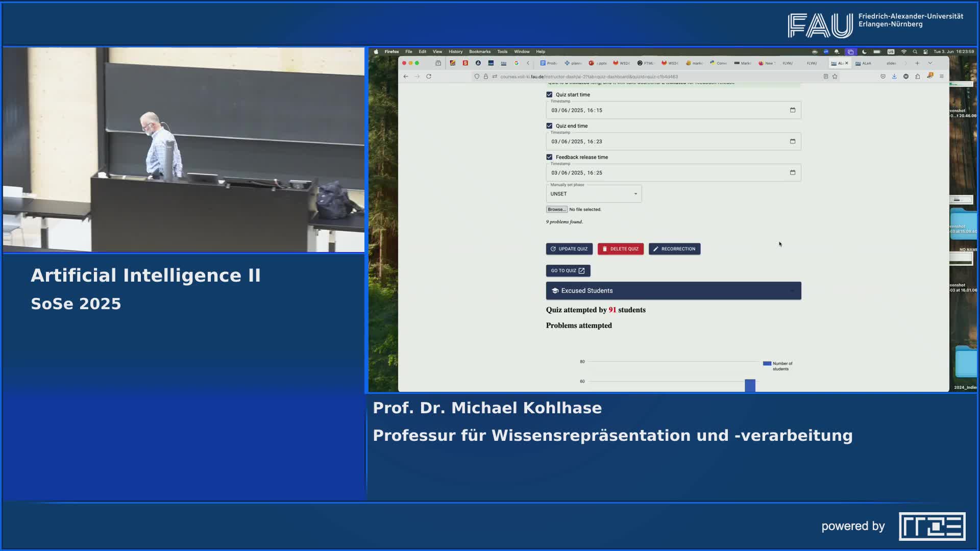Open the calendar picker for Feedback release time
Screen dimensions: 980x551
(793, 172)
